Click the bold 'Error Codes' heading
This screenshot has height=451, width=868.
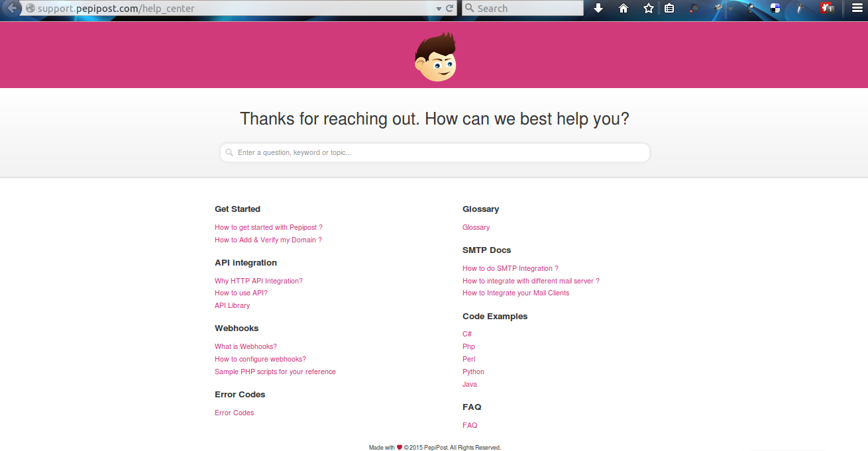coord(240,394)
